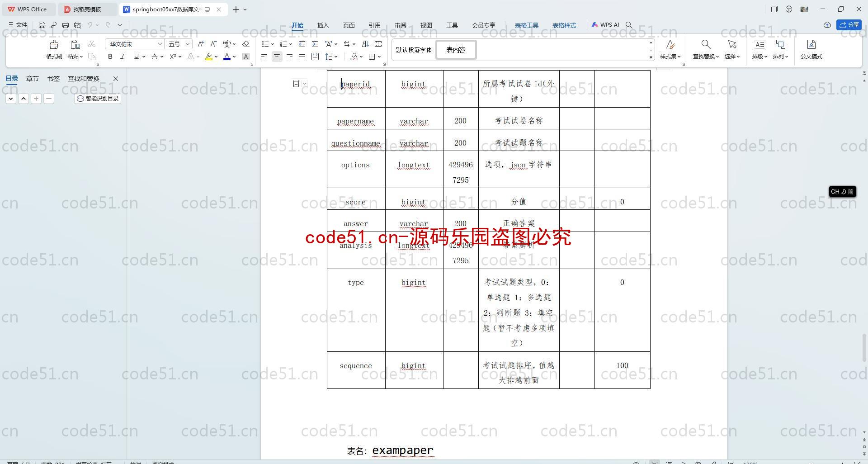868x464 pixels.
Task: Click the bulleted list icon
Action: (265, 44)
